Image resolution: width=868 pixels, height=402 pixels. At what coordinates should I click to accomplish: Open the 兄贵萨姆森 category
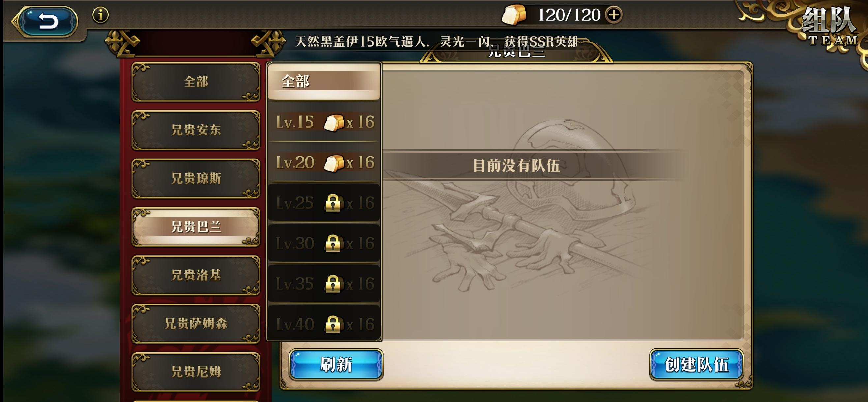pos(196,324)
